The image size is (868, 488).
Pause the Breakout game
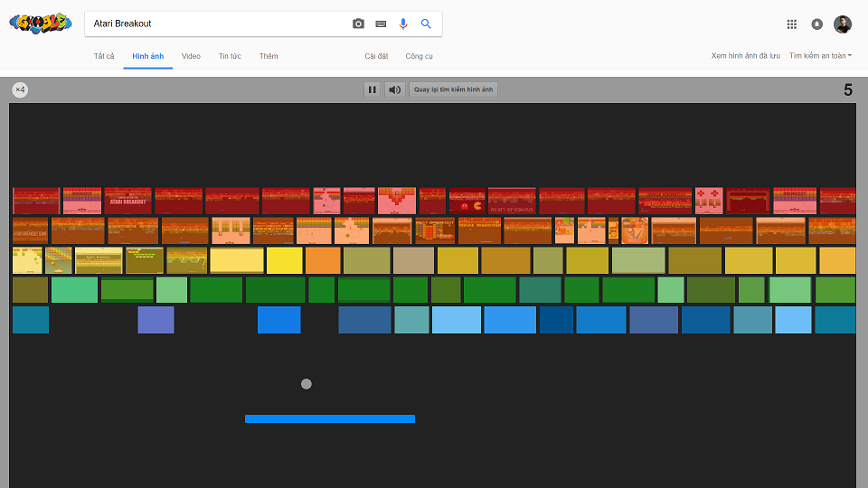point(372,89)
